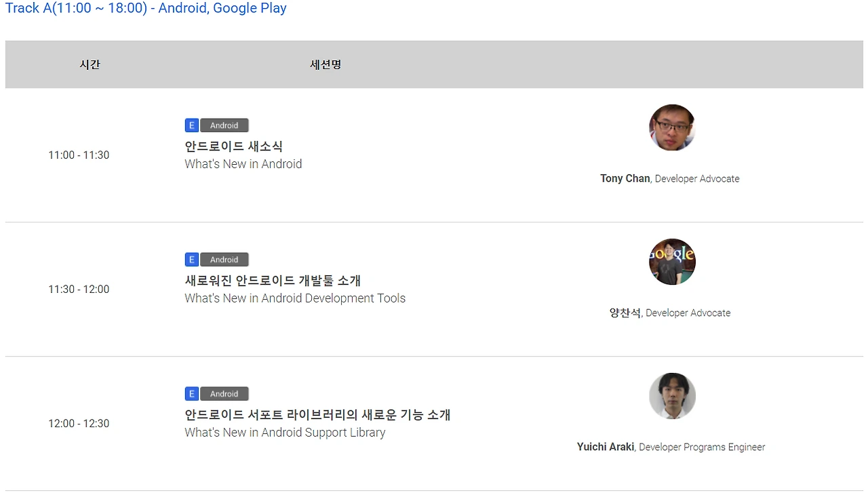Image resolution: width=868 pixels, height=495 pixels.
Task: Click the E badge on the first session
Action: pos(191,125)
